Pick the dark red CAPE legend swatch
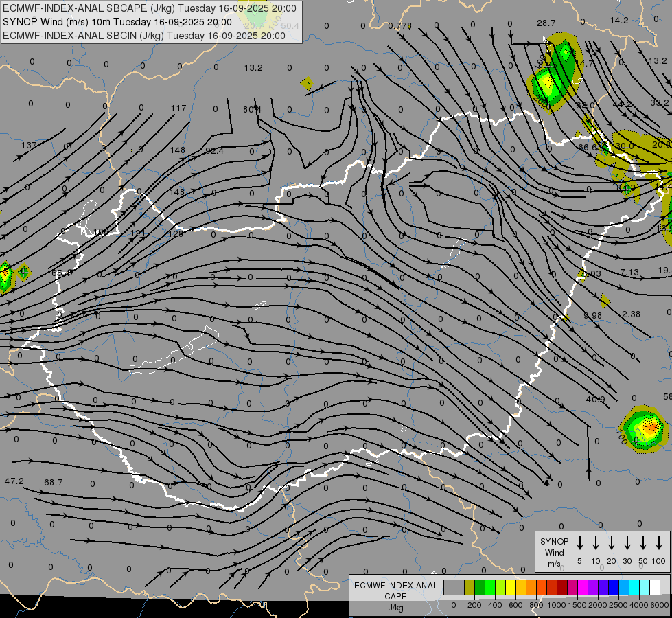The height and width of the screenshot is (618, 672). 562,587
